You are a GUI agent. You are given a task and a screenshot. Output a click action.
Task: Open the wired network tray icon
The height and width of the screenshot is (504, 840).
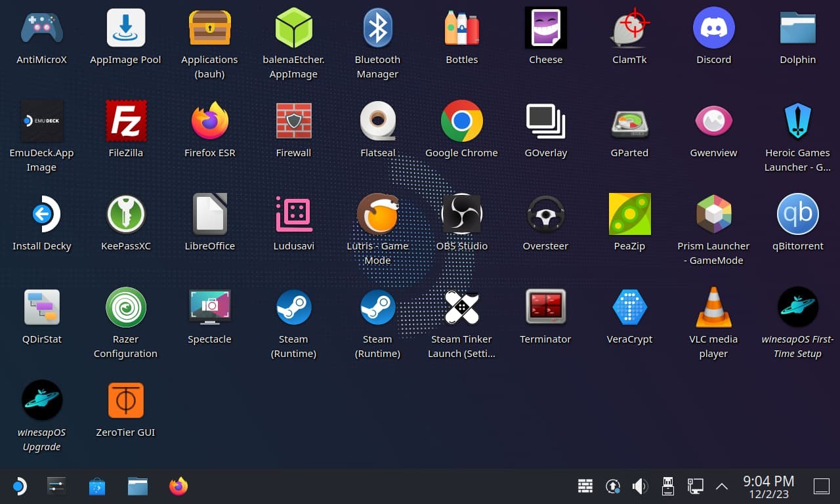[x=695, y=486]
